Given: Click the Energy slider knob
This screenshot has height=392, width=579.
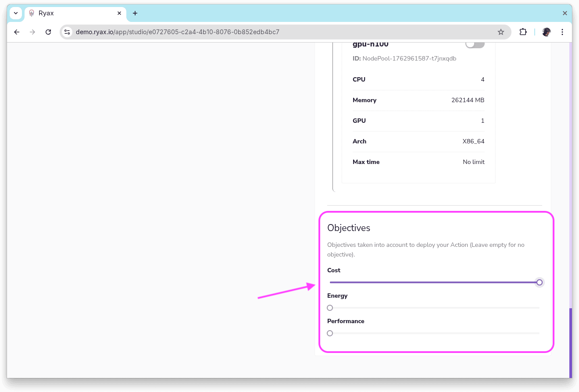Looking at the screenshot, I should [330, 308].
